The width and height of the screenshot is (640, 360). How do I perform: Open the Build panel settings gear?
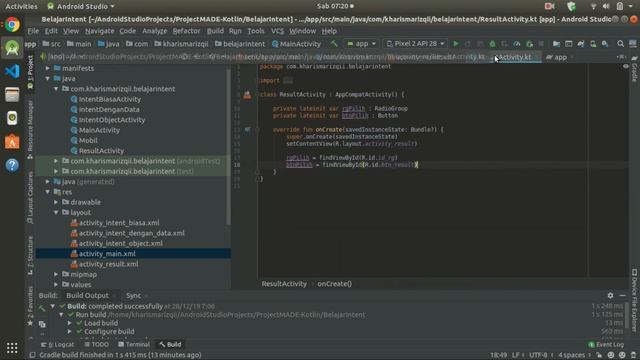[610, 295]
